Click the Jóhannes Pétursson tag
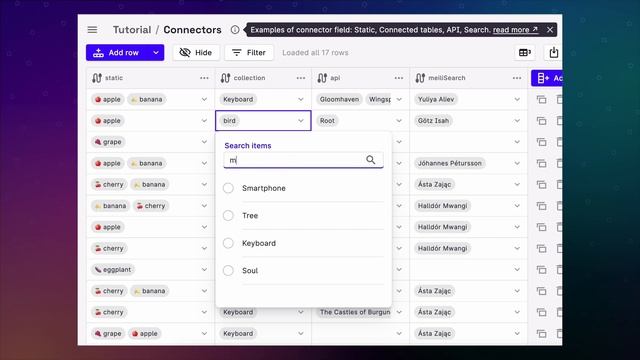 coord(449,163)
